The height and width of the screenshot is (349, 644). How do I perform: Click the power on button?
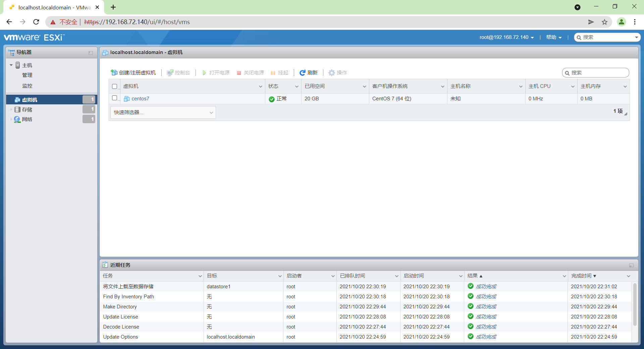coord(216,73)
